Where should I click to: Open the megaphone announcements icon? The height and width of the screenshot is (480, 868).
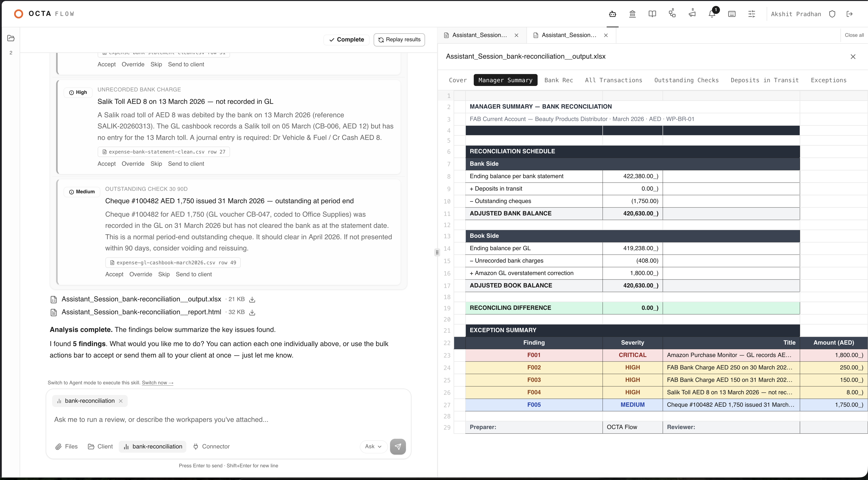coord(692,13)
